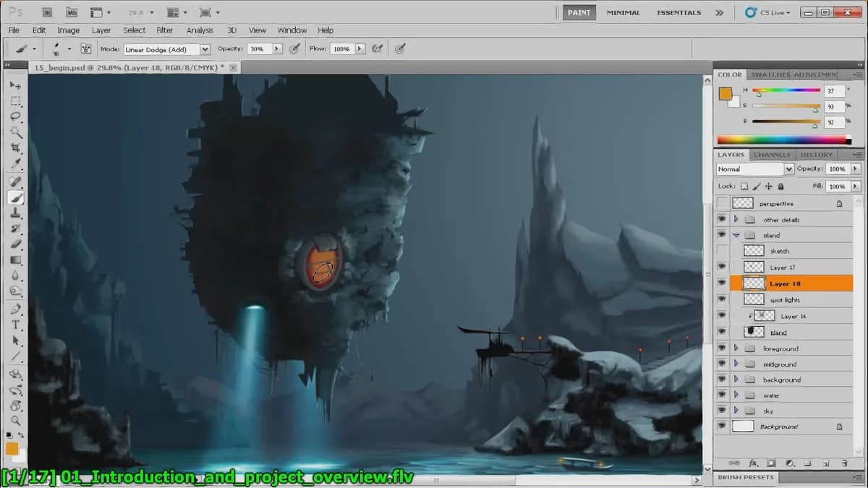868x488 pixels.
Task: Switch to the Minimal workspace
Action: pyautogui.click(x=623, y=12)
